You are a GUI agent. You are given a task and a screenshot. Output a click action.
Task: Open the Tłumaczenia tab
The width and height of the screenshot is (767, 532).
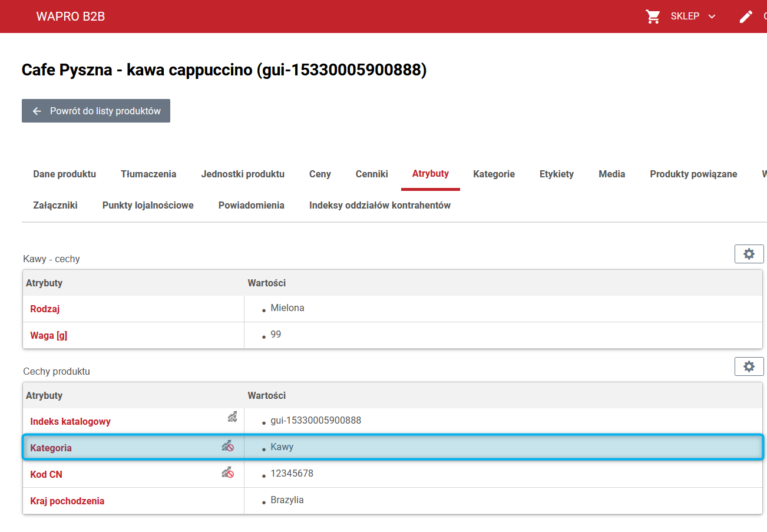(x=148, y=174)
